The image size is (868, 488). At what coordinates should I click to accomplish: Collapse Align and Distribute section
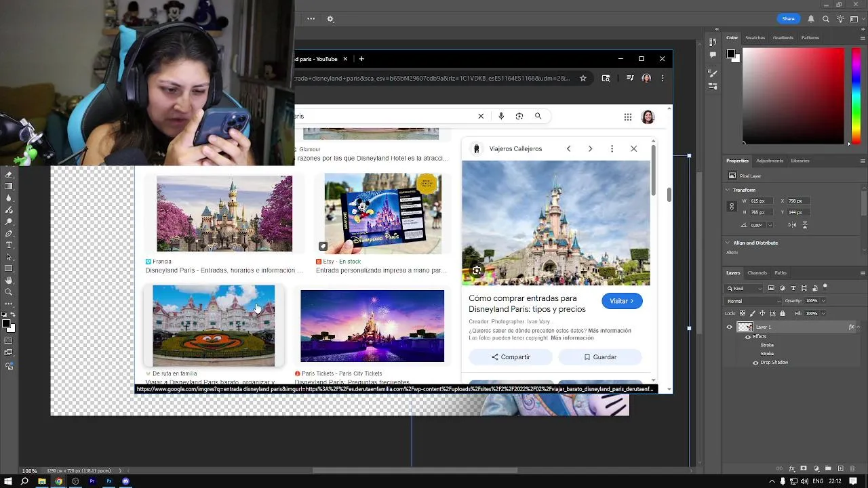click(728, 243)
